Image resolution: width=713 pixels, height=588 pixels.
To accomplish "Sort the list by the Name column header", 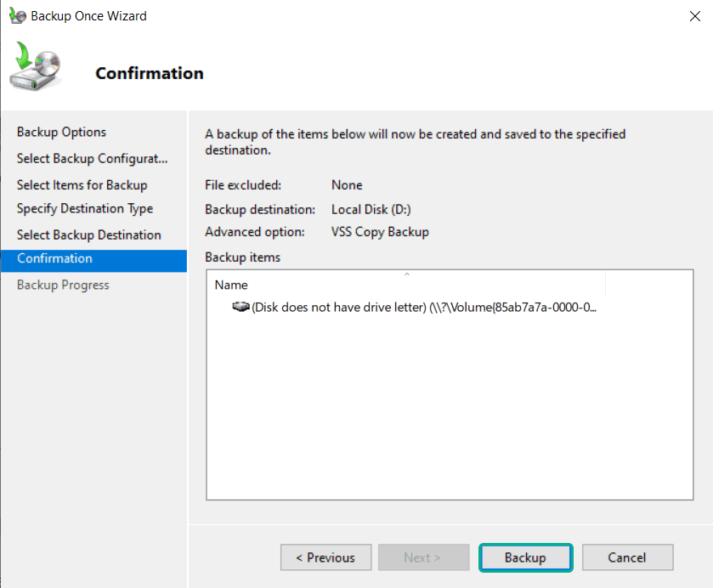I will (x=406, y=285).
